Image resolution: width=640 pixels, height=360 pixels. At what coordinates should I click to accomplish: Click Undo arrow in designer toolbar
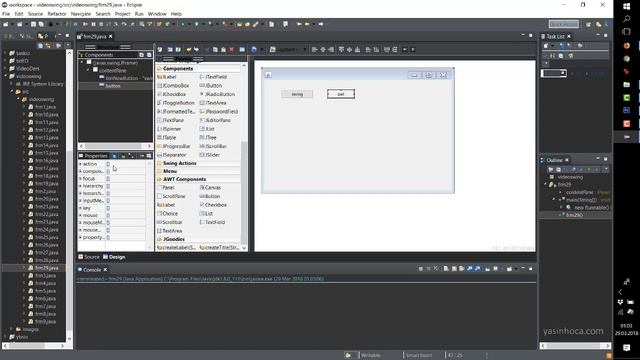pyautogui.click(x=189, y=49)
